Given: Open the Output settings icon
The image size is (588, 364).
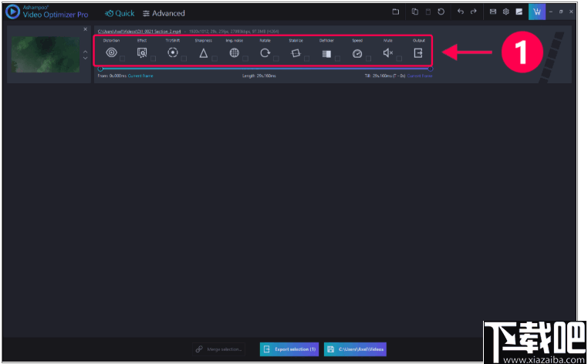Looking at the screenshot, I should (418, 53).
